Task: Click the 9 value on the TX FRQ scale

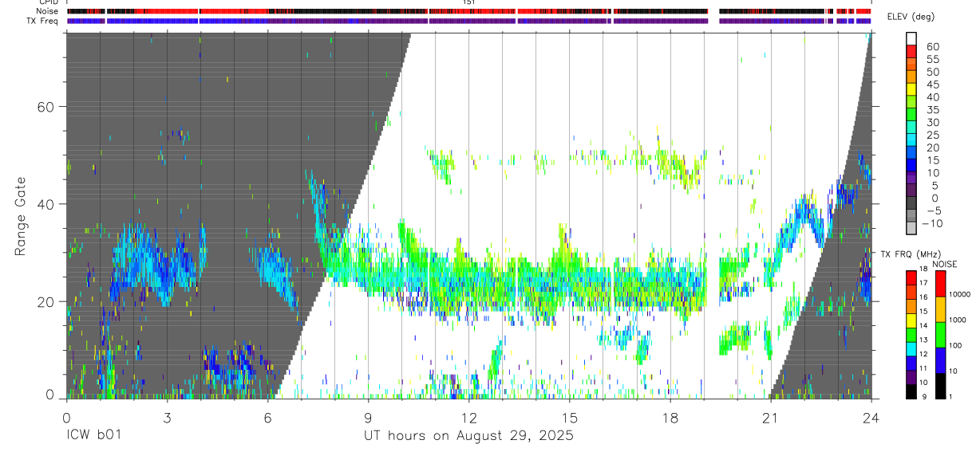Action: 923,396
